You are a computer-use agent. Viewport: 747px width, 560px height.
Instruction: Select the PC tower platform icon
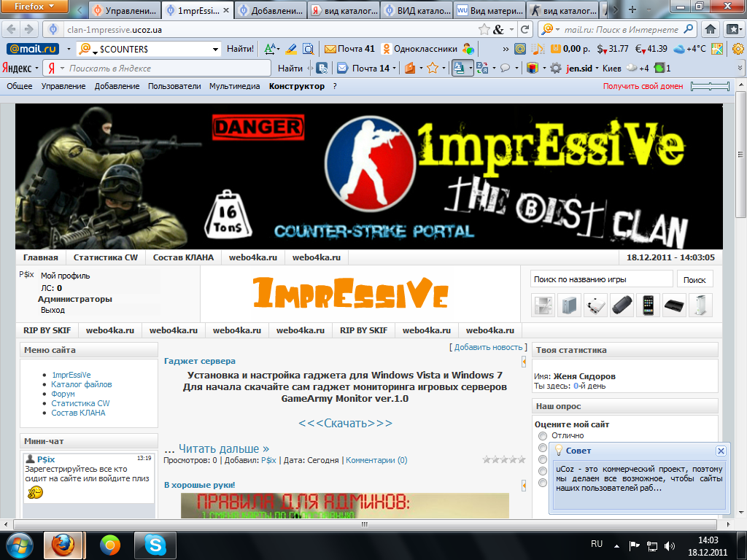point(569,306)
